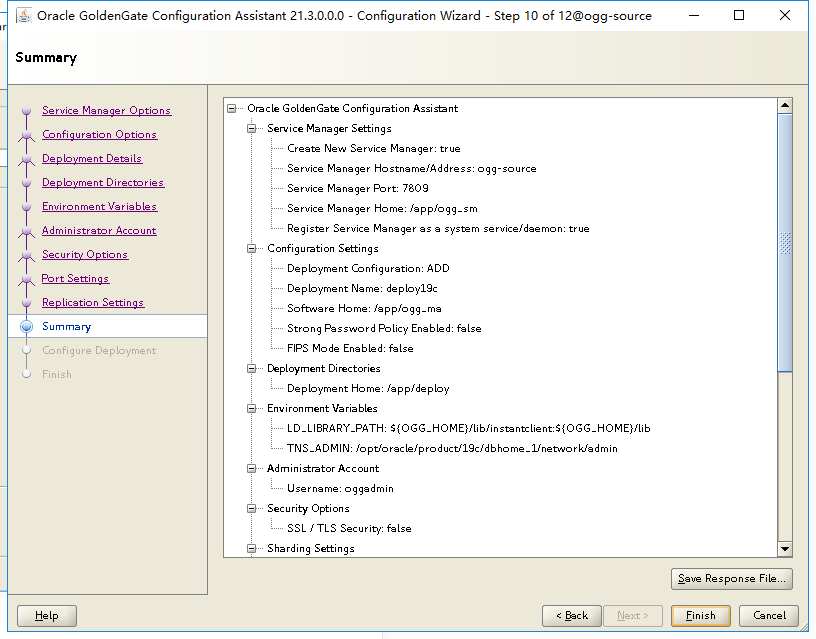816x639 pixels.
Task: Select the Configuration Settings label
Action: [x=323, y=249]
